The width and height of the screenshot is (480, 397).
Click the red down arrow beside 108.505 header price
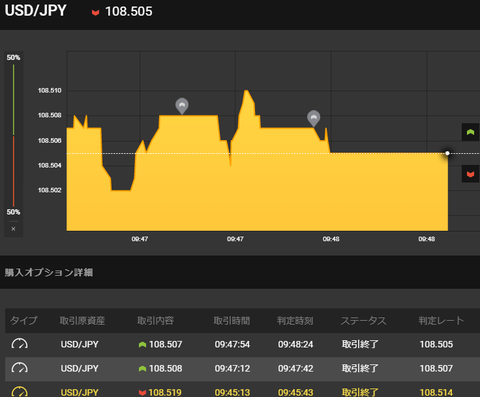(95, 13)
